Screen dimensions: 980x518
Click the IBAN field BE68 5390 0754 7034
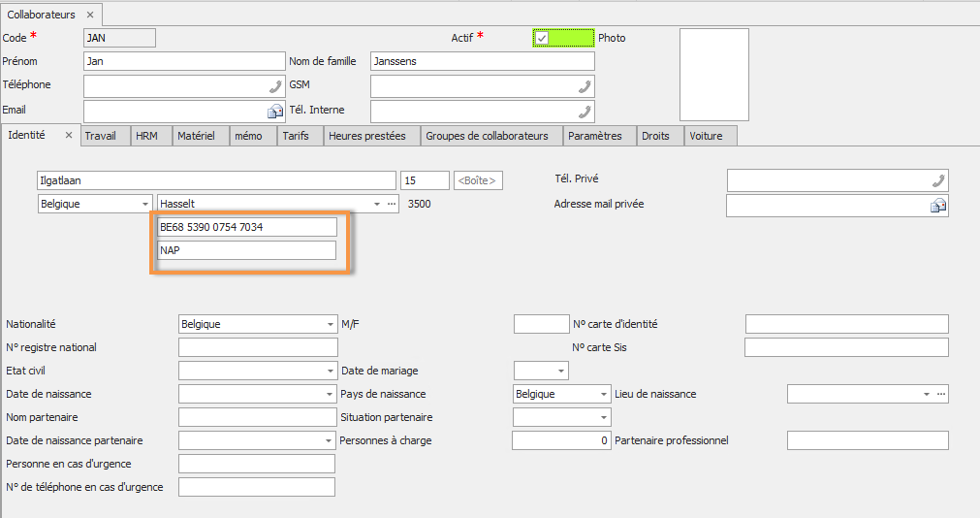[247, 227]
